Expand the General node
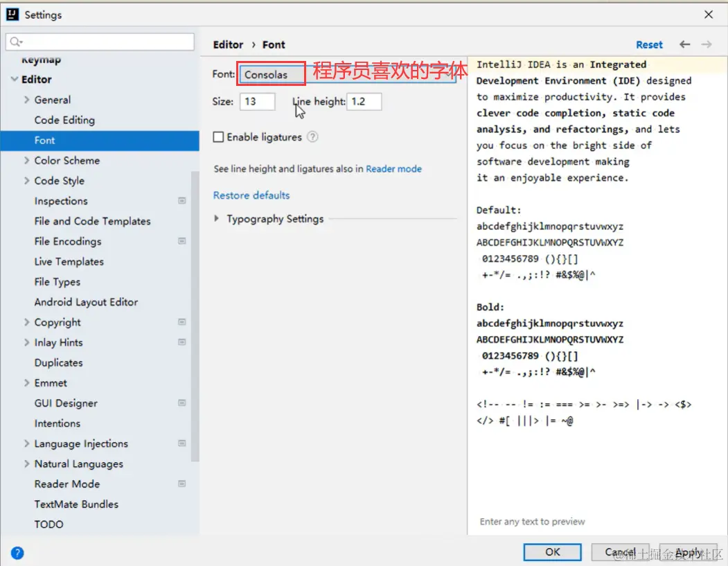The height and width of the screenshot is (566, 728). [26, 100]
